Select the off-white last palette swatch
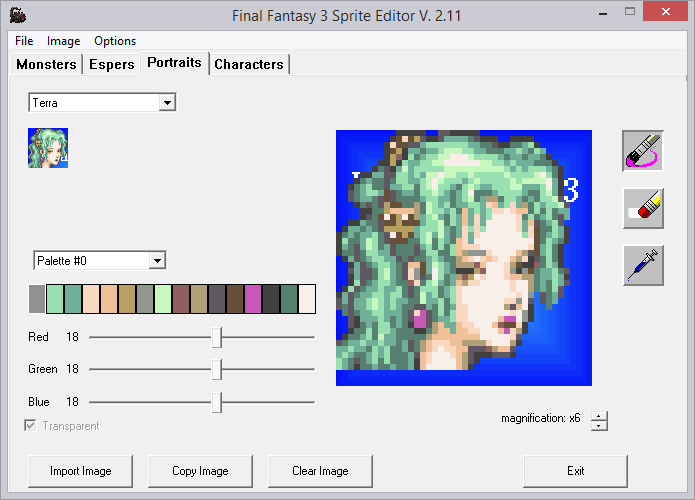 coord(307,299)
